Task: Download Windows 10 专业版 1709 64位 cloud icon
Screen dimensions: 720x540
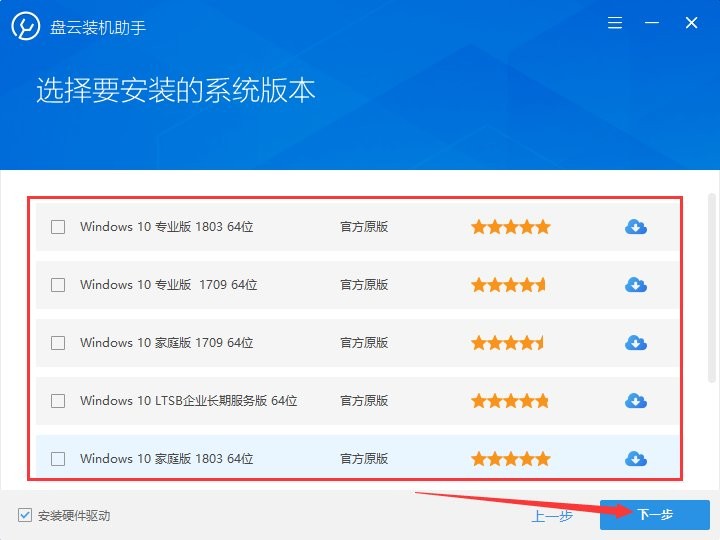Action: point(636,285)
